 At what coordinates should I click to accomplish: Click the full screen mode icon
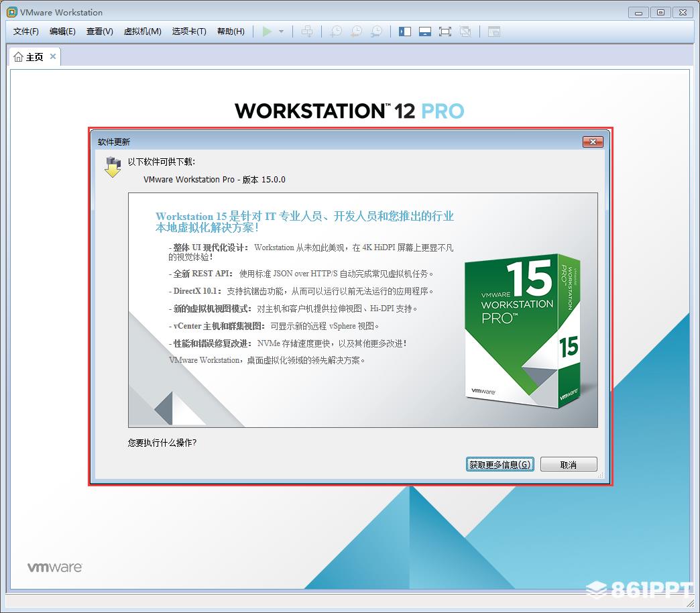(445, 32)
